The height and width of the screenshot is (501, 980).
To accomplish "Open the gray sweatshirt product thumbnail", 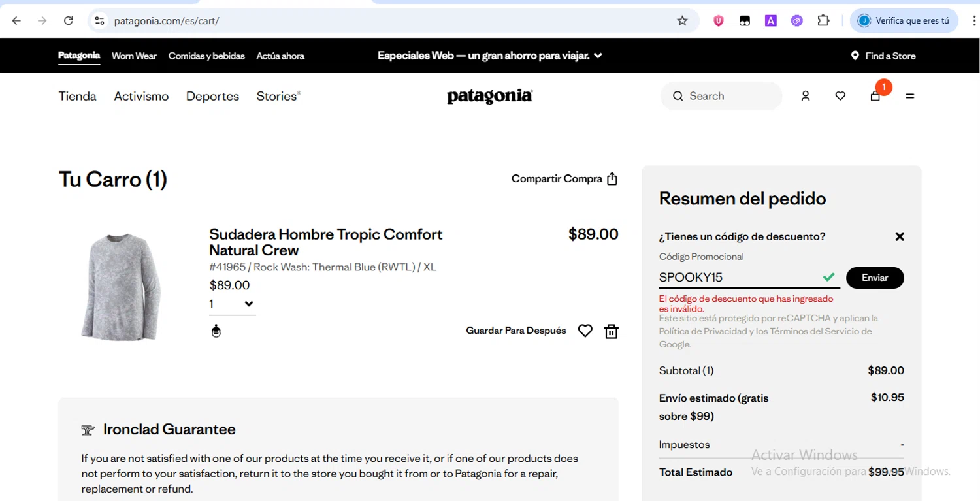I will [x=121, y=287].
